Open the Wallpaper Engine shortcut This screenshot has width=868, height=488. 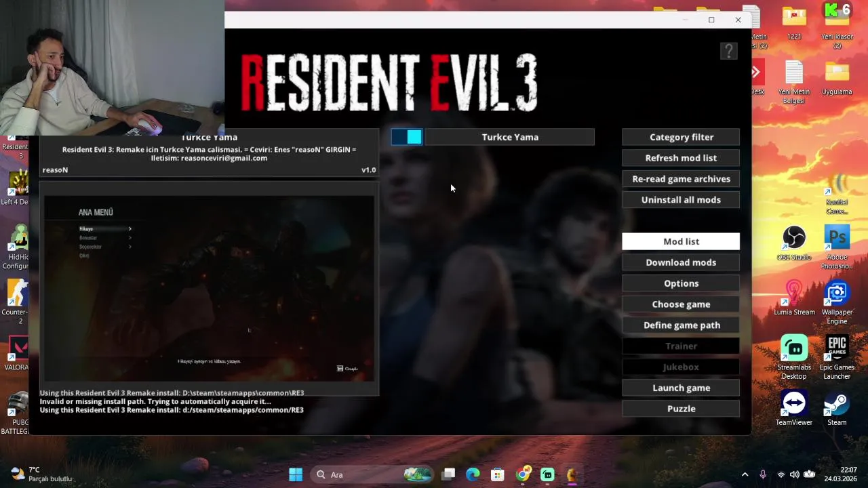[837, 302]
